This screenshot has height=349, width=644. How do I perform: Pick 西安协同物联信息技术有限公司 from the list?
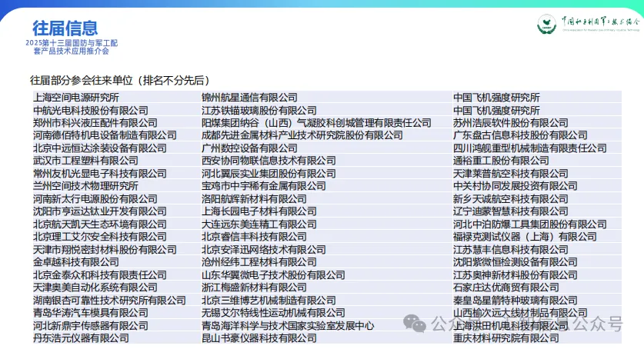[269, 161]
